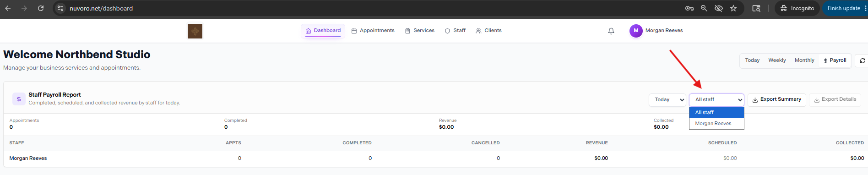Open the Today period dropdown

click(667, 99)
